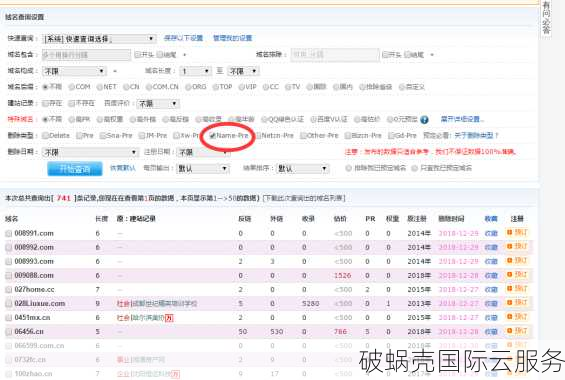Check the Delete type checkbox
The image size is (565, 380).
(x=45, y=136)
